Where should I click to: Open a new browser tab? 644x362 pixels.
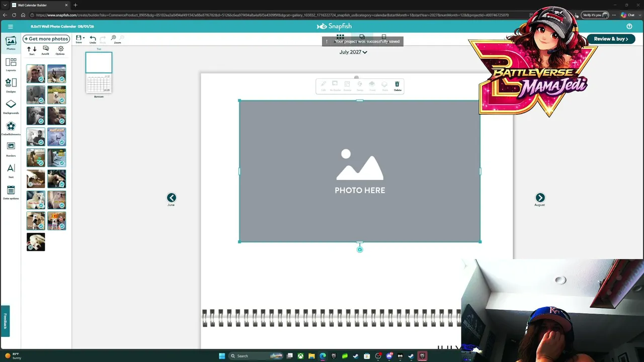tap(75, 5)
